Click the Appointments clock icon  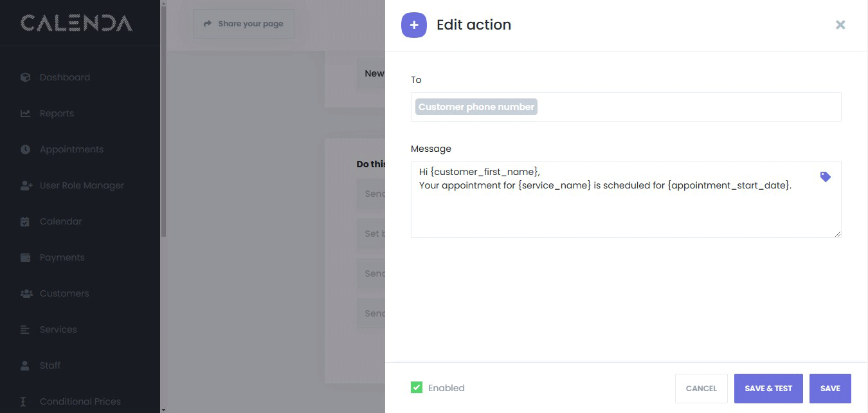coord(26,149)
